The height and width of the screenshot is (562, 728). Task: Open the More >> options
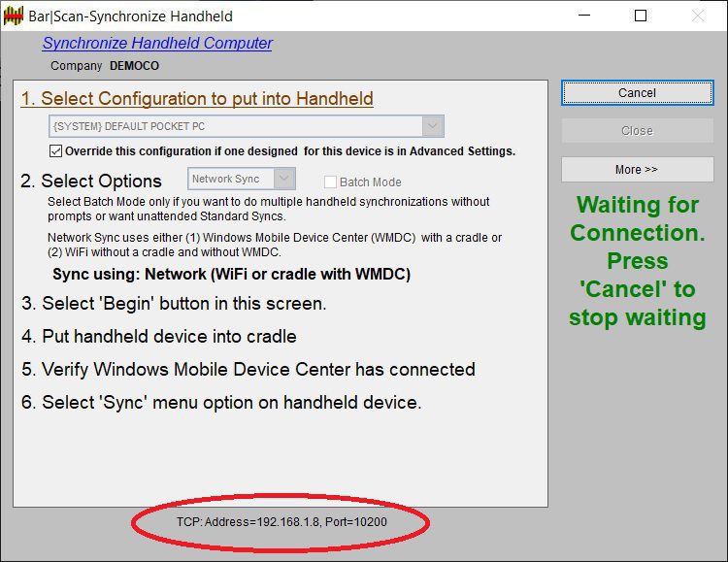click(637, 170)
